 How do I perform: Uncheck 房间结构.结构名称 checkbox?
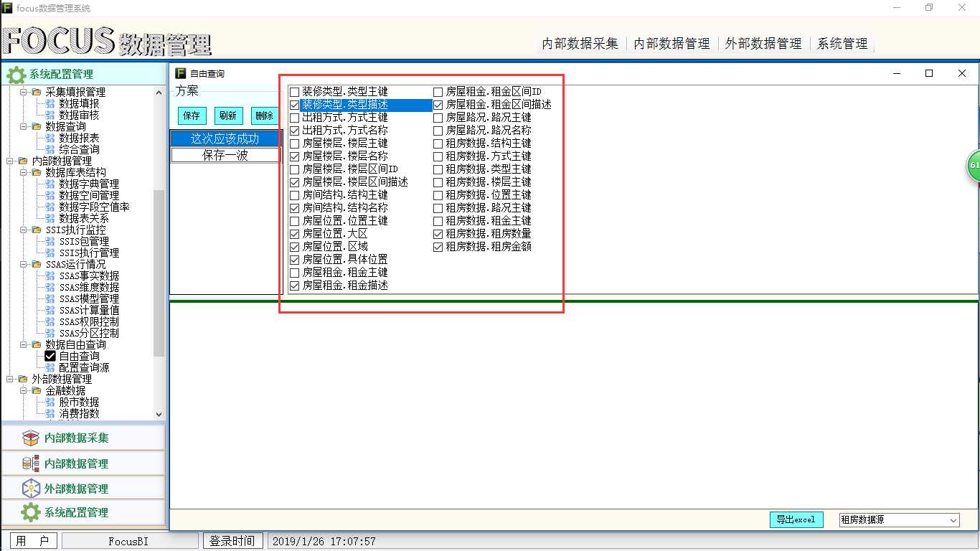pyautogui.click(x=294, y=208)
